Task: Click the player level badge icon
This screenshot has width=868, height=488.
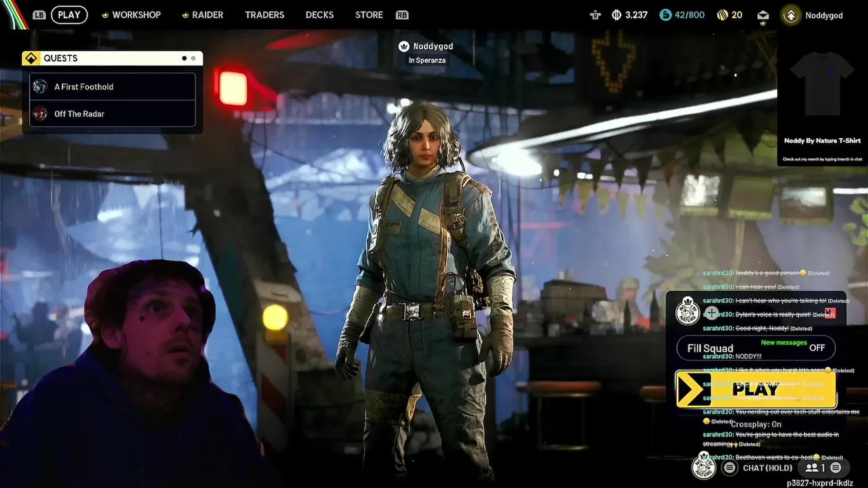Action: (791, 15)
